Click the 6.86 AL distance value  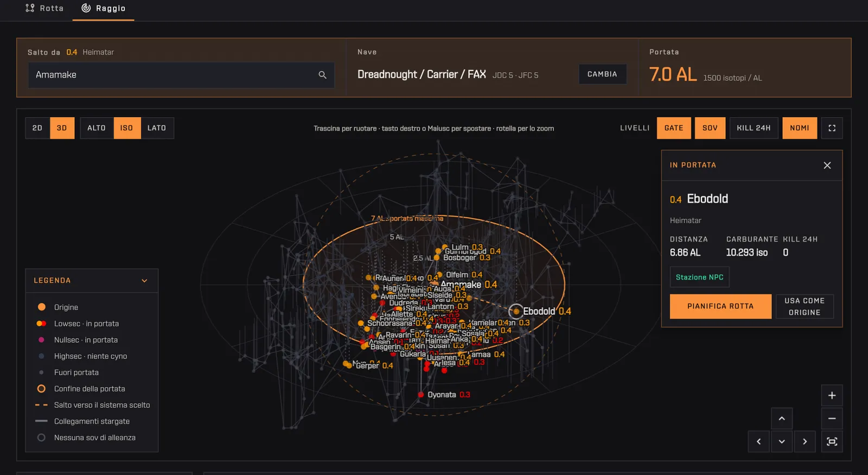tap(685, 252)
